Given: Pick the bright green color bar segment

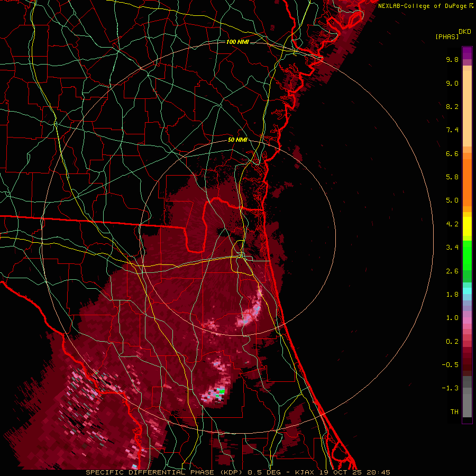Looking at the screenshot, I should click(x=467, y=254).
